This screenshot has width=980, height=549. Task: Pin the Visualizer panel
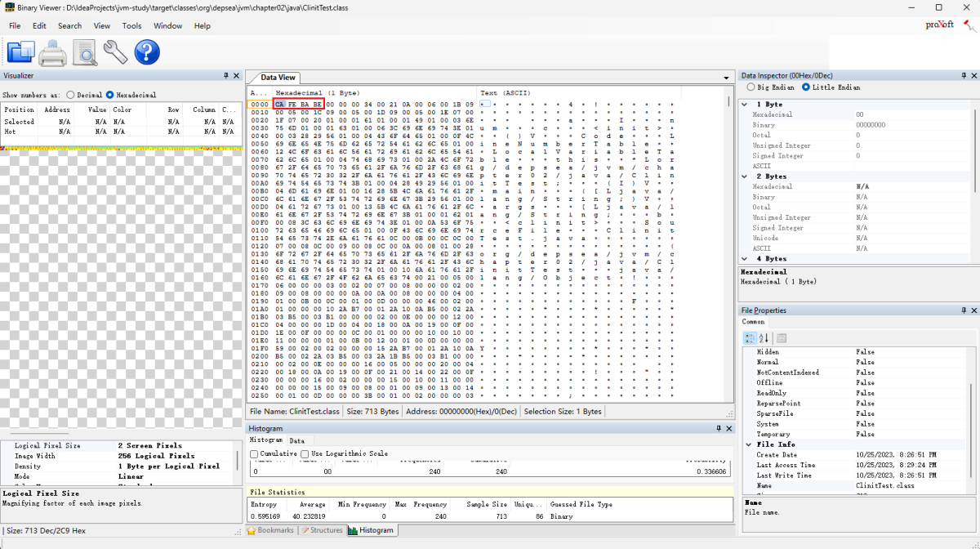pyautogui.click(x=226, y=76)
